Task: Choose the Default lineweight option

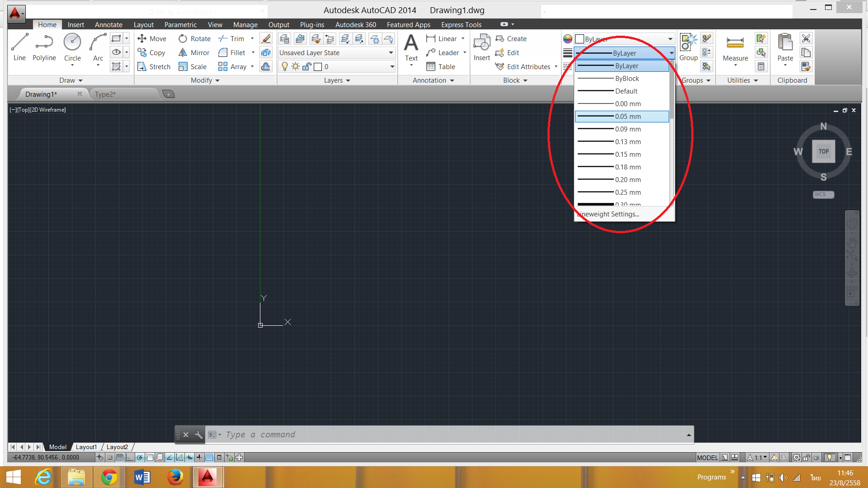Action: (622, 91)
